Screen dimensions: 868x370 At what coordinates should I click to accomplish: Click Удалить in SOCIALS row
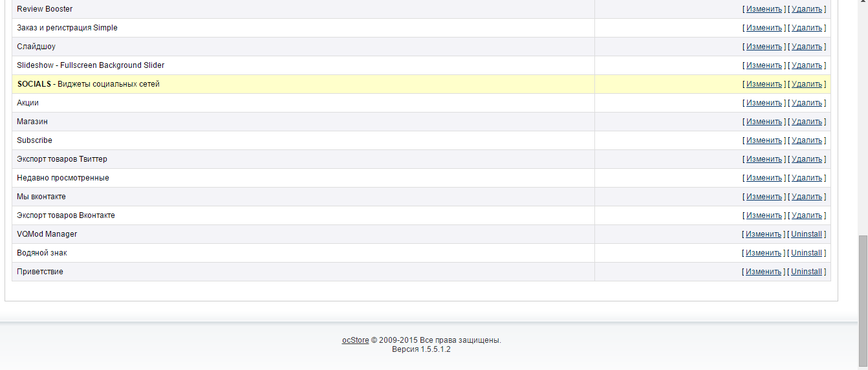point(807,84)
